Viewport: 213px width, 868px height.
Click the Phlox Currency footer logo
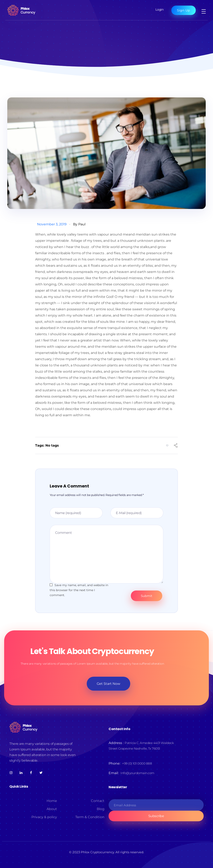point(23,727)
